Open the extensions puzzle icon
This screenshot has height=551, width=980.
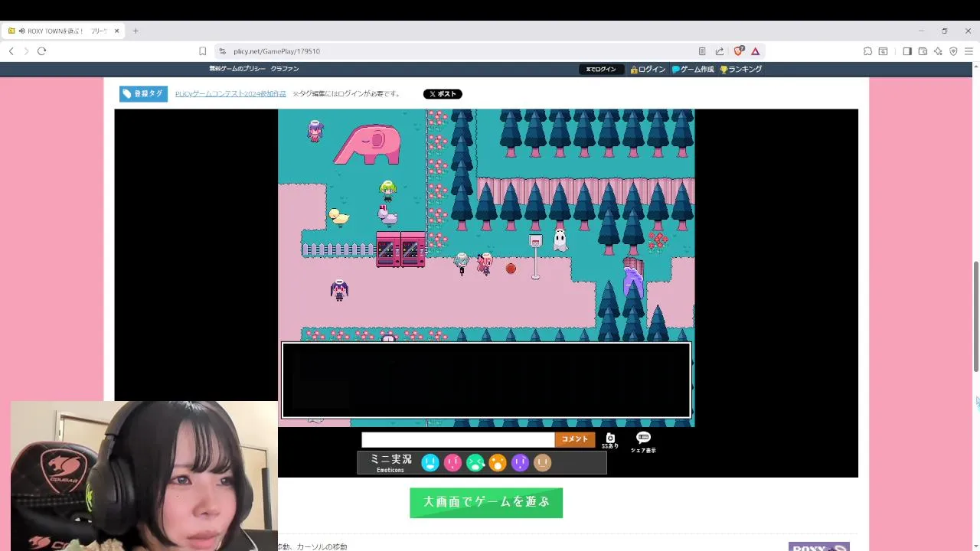(x=867, y=51)
